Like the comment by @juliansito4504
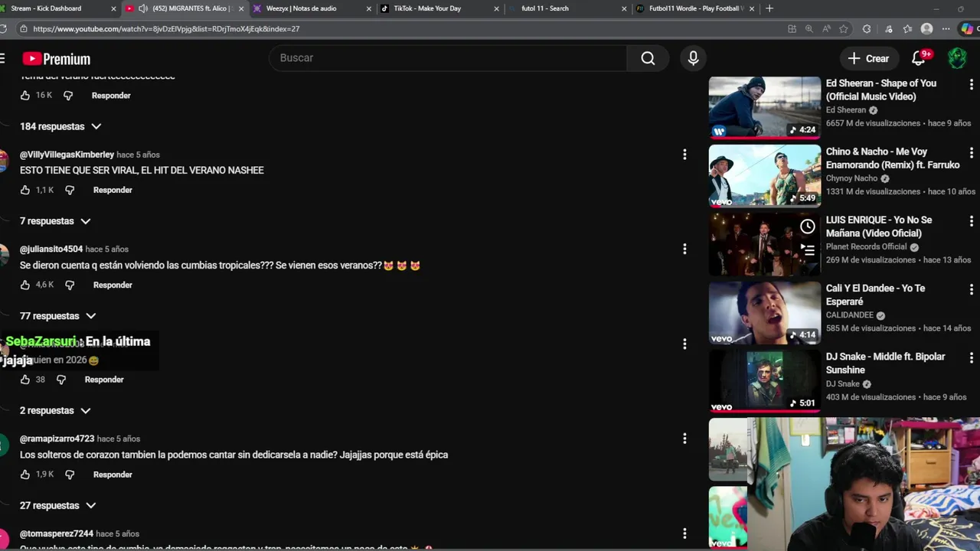 point(25,285)
